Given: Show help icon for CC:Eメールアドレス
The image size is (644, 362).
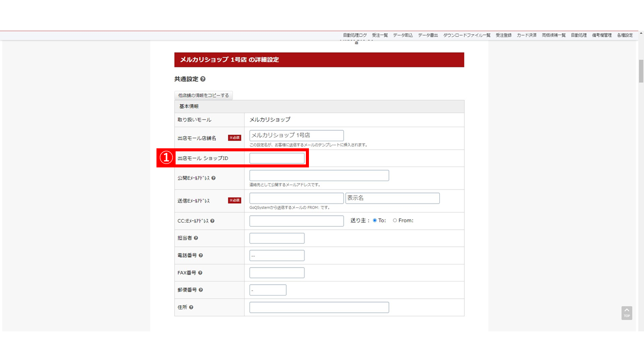Looking at the screenshot, I should pos(213,221).
